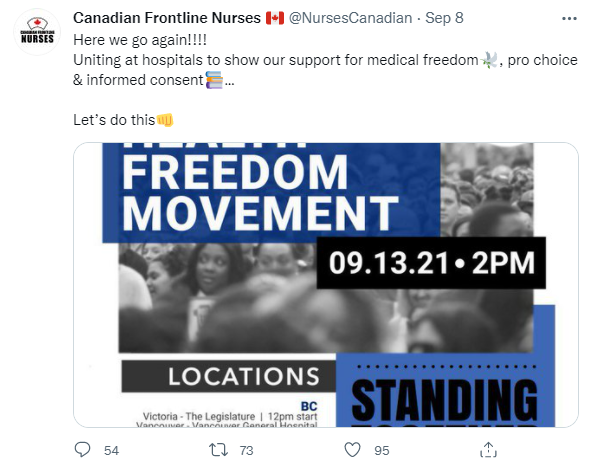Click the like count 95
The image size is (592, 468).
(382, 450)
